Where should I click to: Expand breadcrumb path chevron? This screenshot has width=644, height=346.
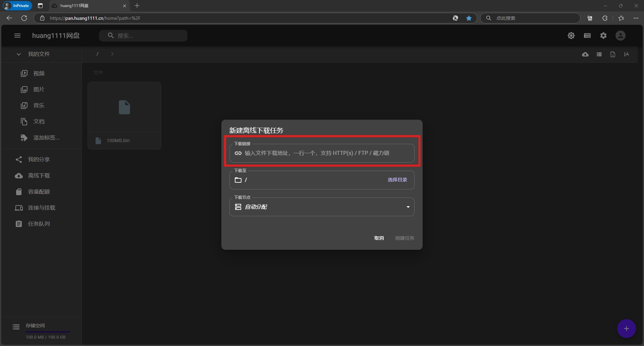tap(112, 54)
